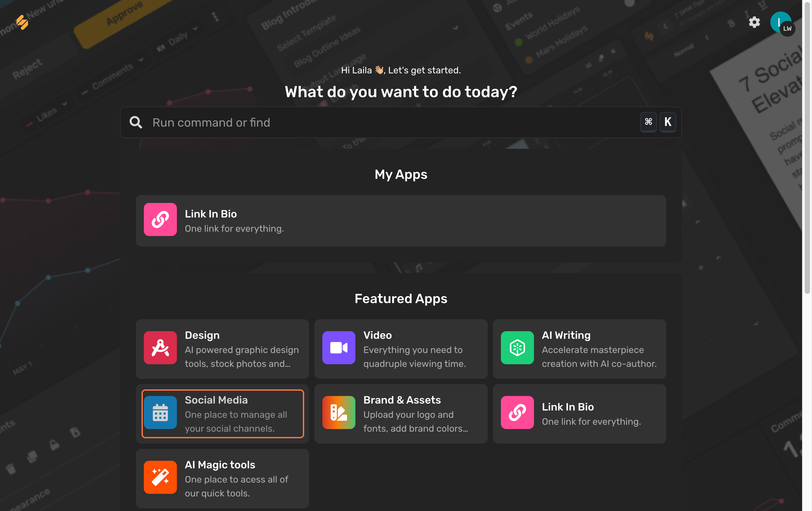Click the Brand & Assets palette icon
The width and height of the screenshot is (812, 511).
339,412
